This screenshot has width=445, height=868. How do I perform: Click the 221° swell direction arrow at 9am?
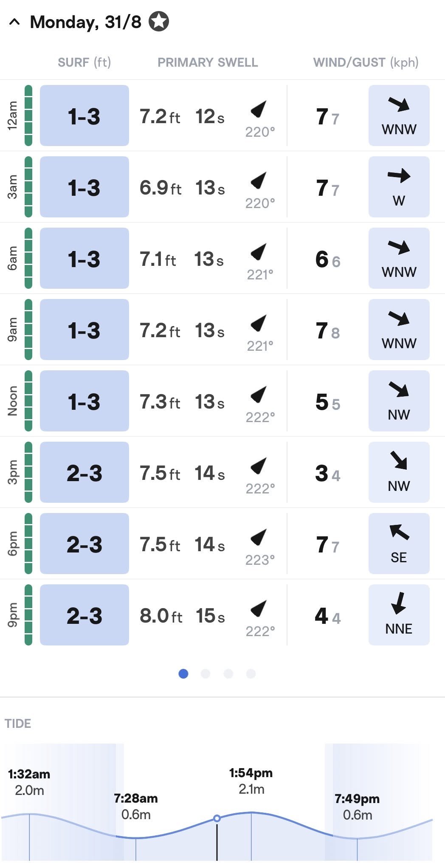(259, 323)
